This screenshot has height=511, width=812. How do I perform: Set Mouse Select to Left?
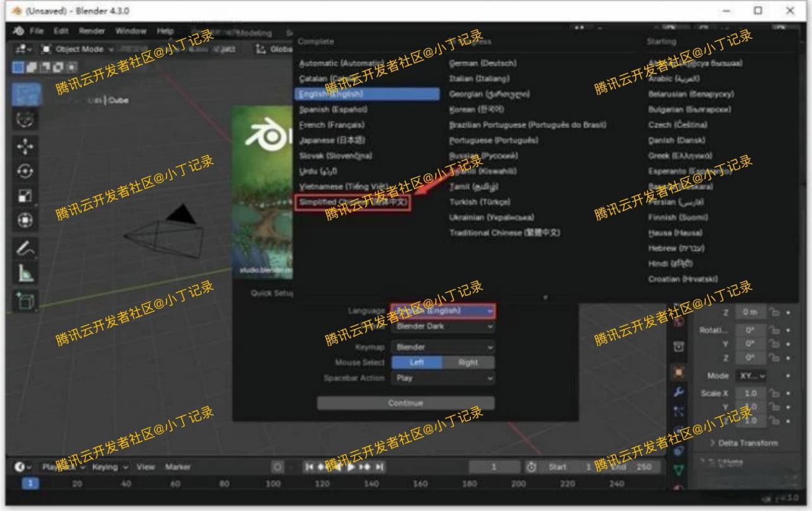(x=417, y=362)
